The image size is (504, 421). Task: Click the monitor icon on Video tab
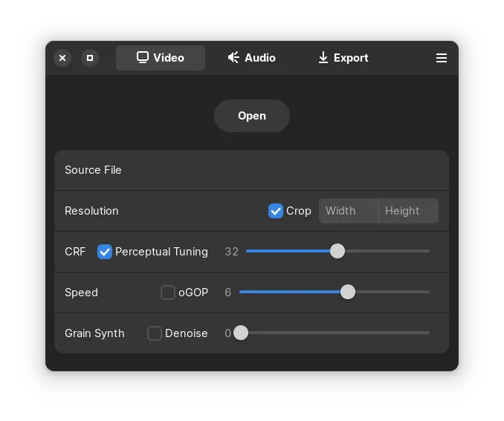tap(143, 58)
